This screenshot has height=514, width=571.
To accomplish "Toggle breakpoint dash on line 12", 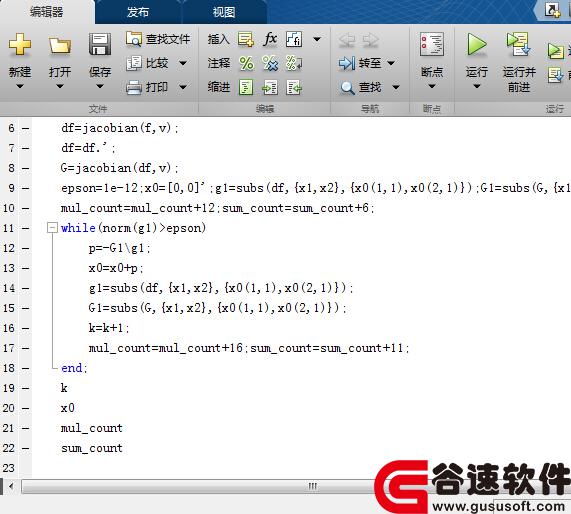I will click(25, 248).
